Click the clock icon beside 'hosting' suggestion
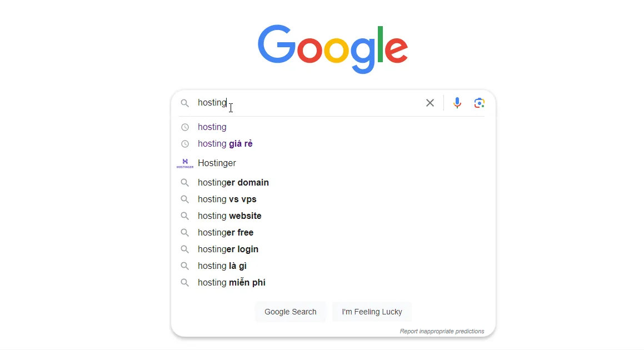This screenshot has height=350, width=644. (x=184, y=127)
